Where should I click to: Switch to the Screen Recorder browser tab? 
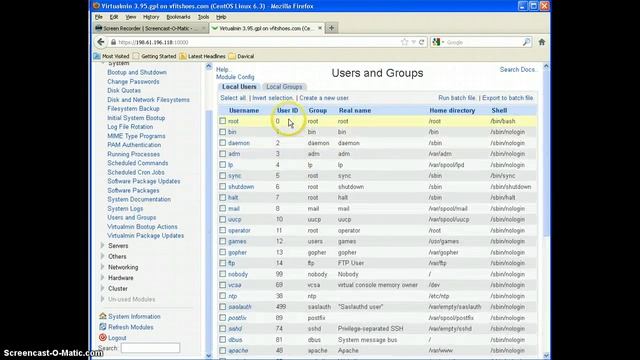(151, 28)
